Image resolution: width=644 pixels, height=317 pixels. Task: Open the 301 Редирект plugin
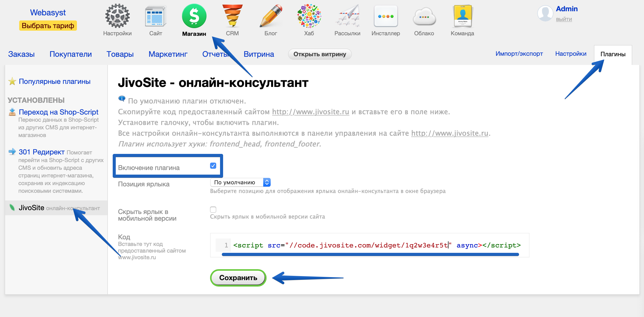pos(41,152)
